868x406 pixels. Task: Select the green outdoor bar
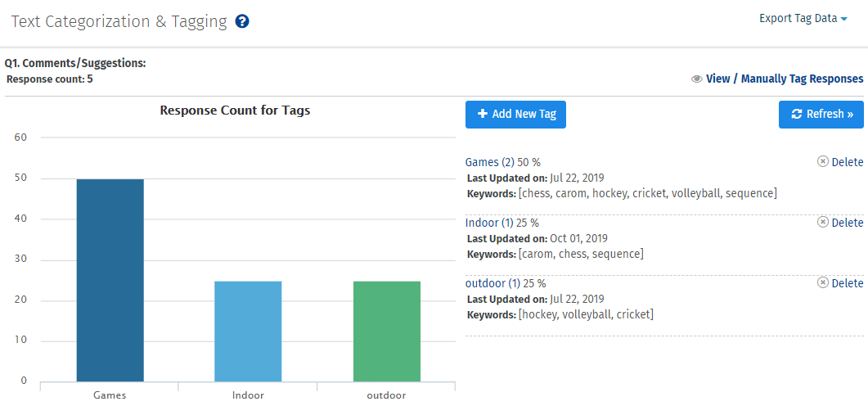[x=387, y=331]
